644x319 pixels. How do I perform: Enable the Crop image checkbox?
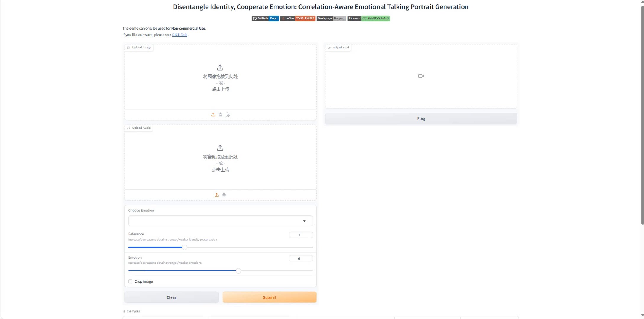tap(130, 281)
